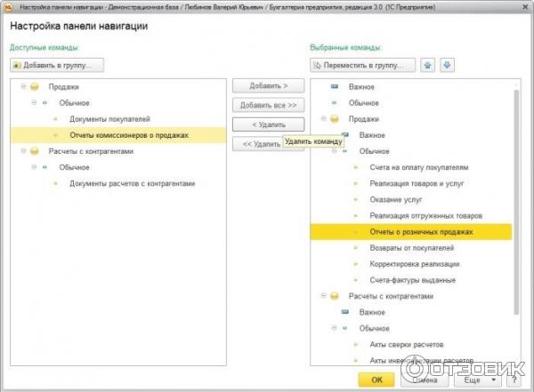Viewport: 534px width, 392px height.
Task: Click the Продажи folder icon in available commands
Action: [x=34, y=87]
